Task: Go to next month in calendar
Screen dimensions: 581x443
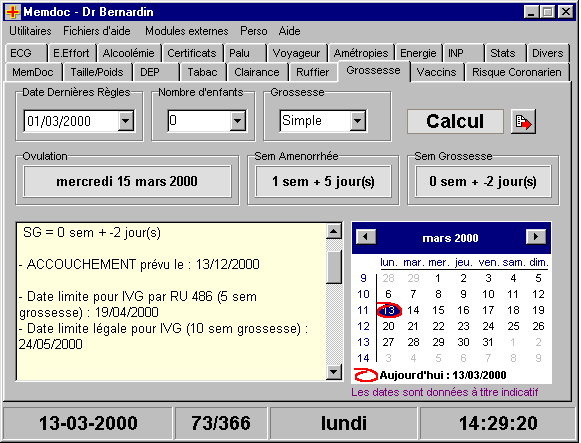Action: click(536, 237)
